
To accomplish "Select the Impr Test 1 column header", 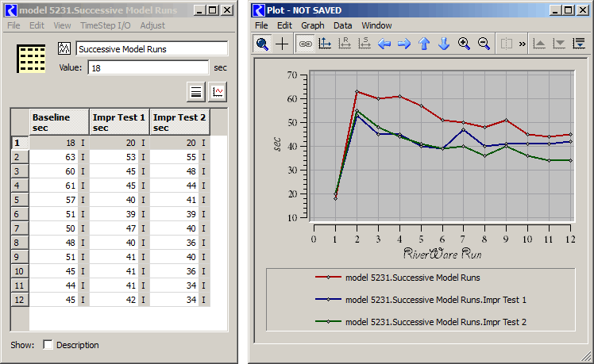I will (x=119, y=122).
